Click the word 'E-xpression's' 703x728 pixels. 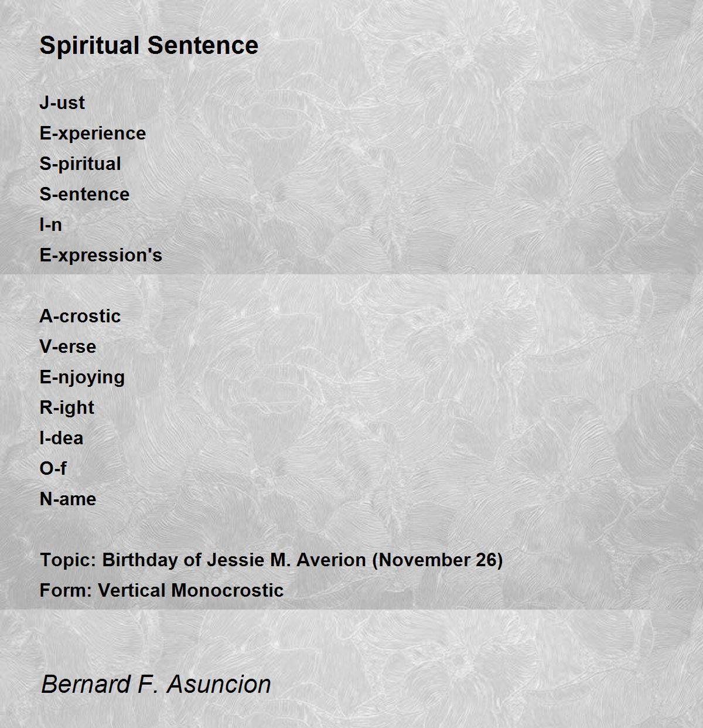pos(101,255)
